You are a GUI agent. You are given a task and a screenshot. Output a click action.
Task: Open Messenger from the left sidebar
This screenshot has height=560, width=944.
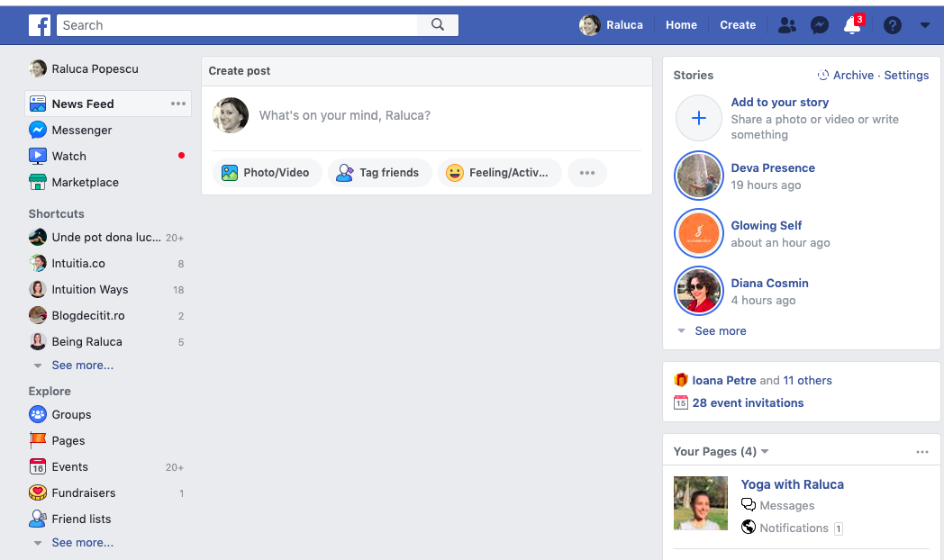[81, 130]
